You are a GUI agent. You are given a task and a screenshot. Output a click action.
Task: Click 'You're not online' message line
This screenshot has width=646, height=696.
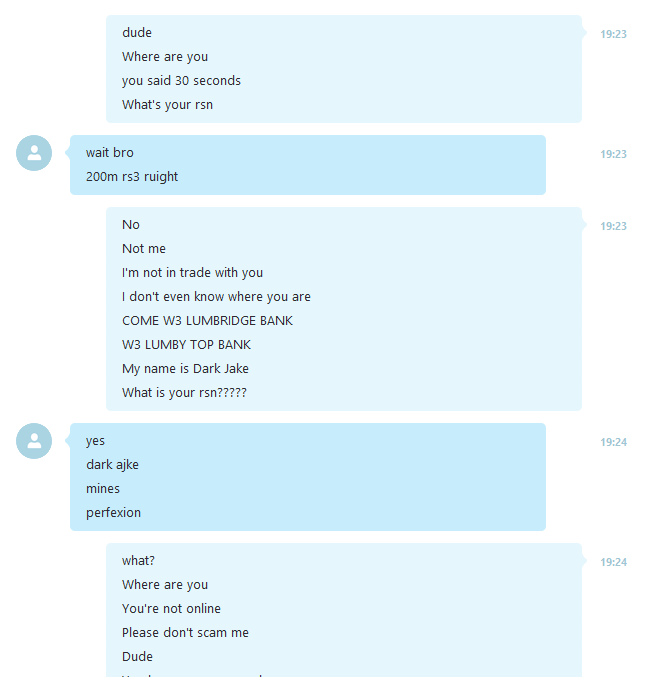point(171,609)
